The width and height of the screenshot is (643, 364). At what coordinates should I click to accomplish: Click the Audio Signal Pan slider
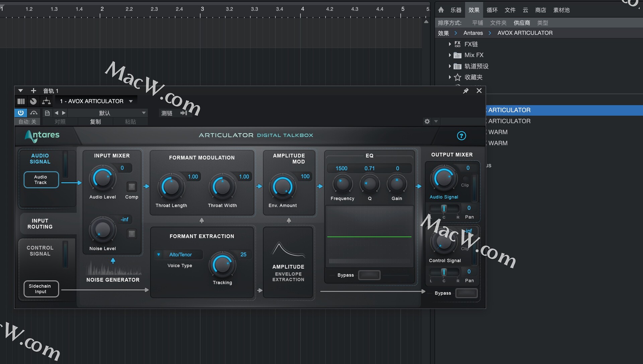[444, 208]
